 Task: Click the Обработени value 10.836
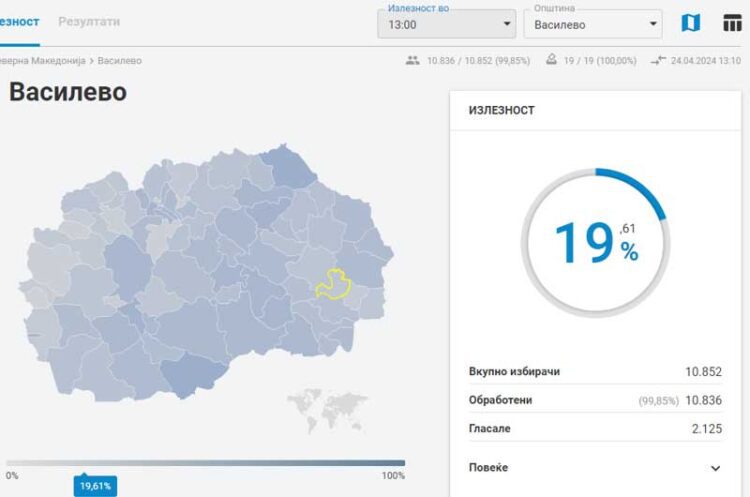703,400
